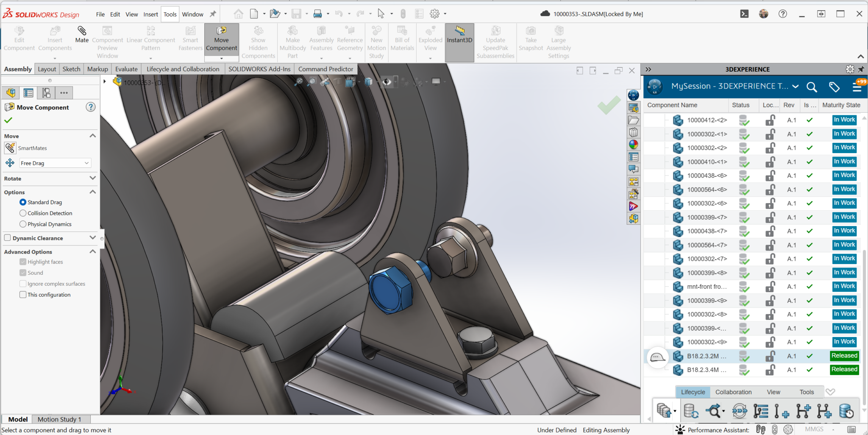Select the B18.2.3.4M component row

753,369
